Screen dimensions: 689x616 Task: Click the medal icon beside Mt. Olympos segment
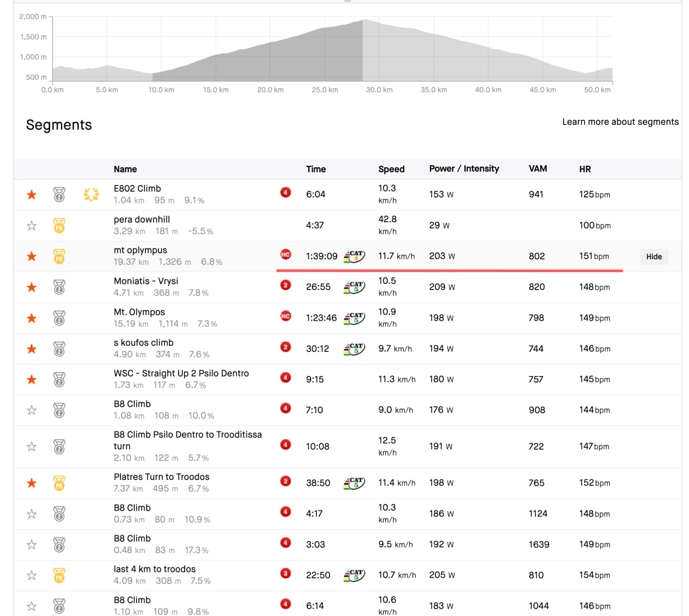[x=59, y=318]
